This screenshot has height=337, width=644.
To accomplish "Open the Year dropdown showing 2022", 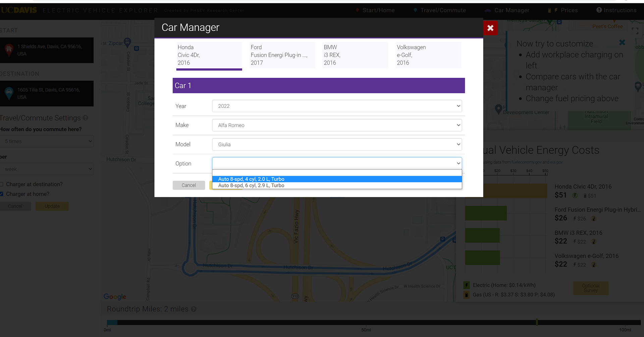I will tap(337, 106).
